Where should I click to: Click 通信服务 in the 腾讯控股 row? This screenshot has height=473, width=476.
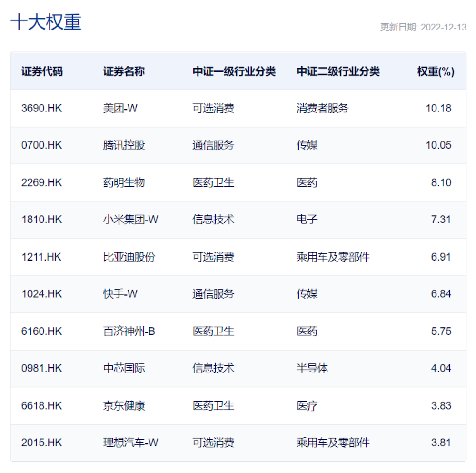pos(213,145)
